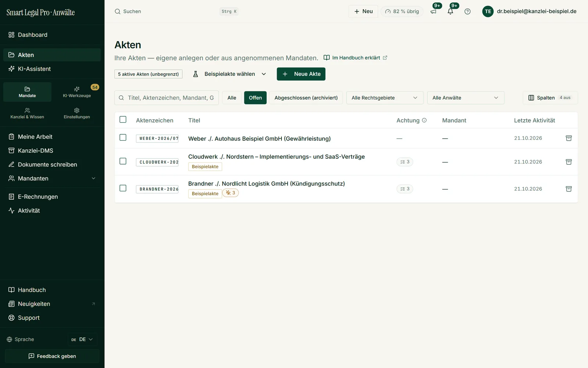This screenshot has height=368, width=588.
Task: Archive the Weber case row
Action: click(569, 138)
